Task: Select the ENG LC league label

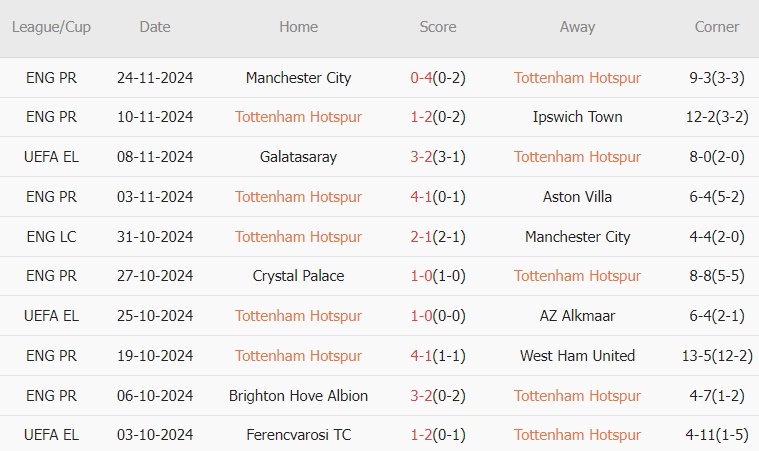Action: 51,237
